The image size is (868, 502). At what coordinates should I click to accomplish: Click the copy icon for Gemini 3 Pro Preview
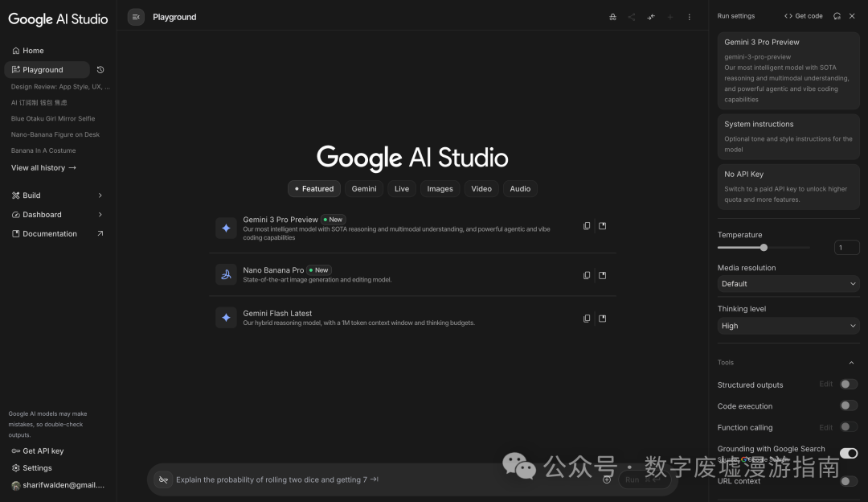pyautogui.click(x=587, y=226)
